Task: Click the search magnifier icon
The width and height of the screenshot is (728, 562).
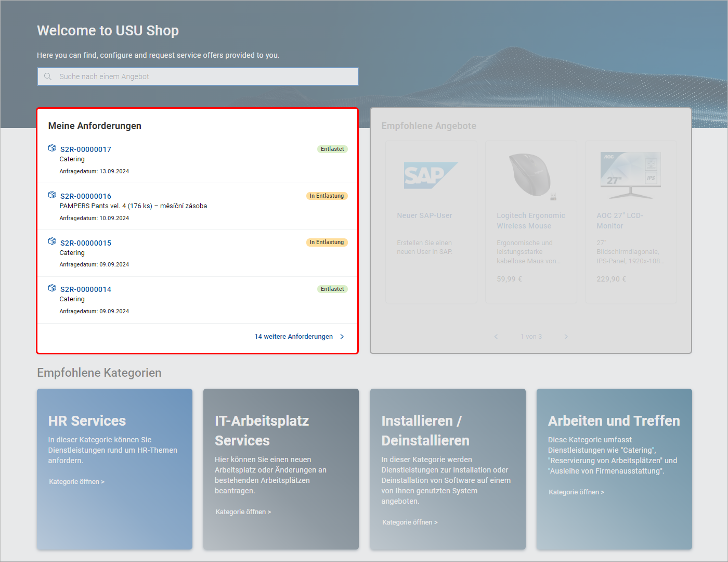Action: coord(48,76)
